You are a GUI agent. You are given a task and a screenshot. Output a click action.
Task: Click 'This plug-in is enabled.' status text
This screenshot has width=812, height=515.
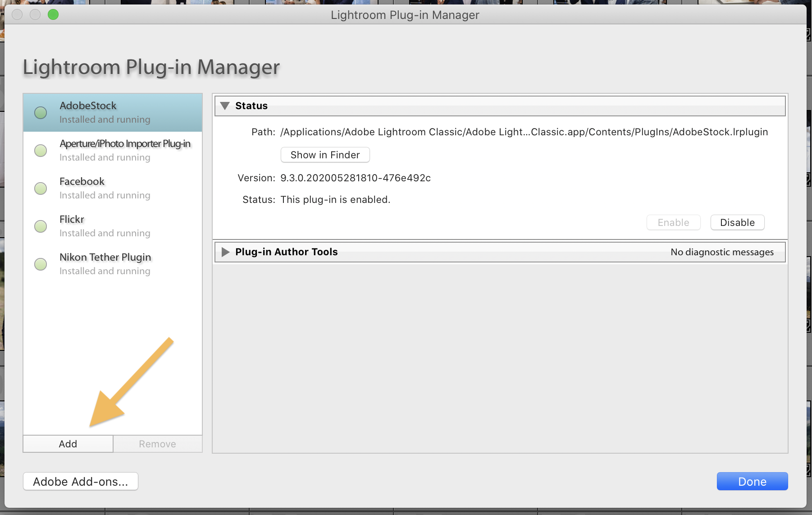pos(335,200)
